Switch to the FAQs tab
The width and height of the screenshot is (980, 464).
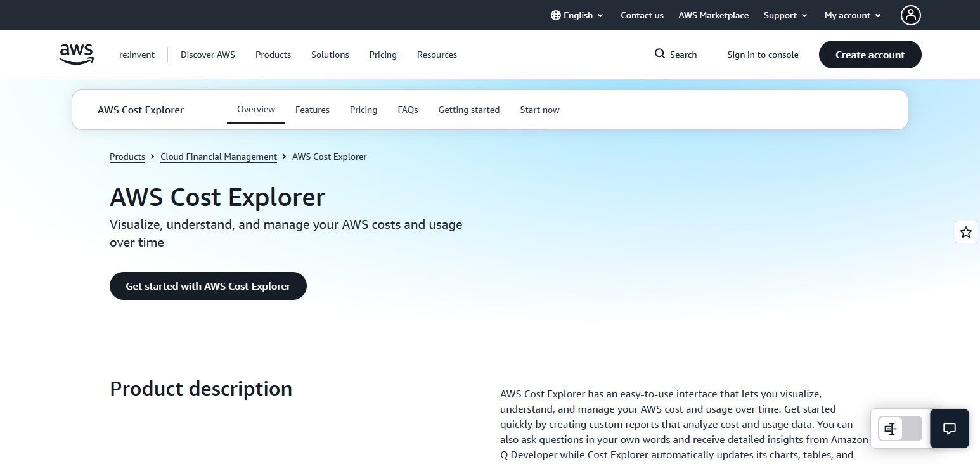click(x=408, y=110)
